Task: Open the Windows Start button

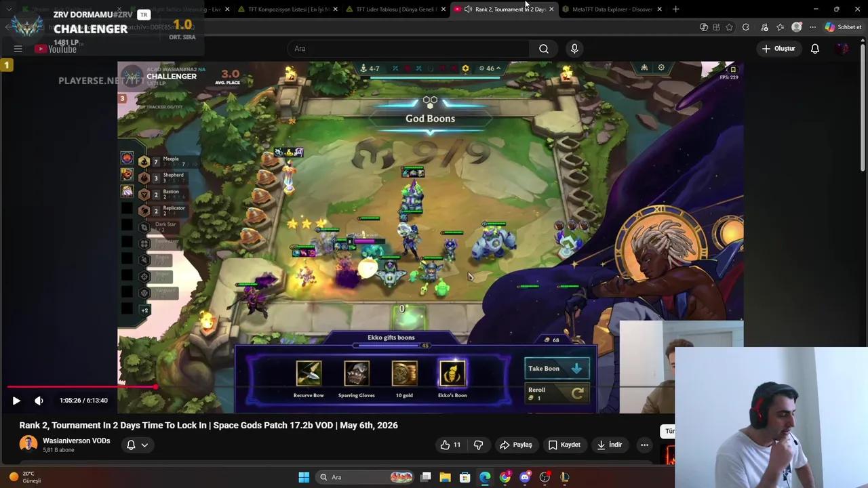Action: click(x=304, y=477)
